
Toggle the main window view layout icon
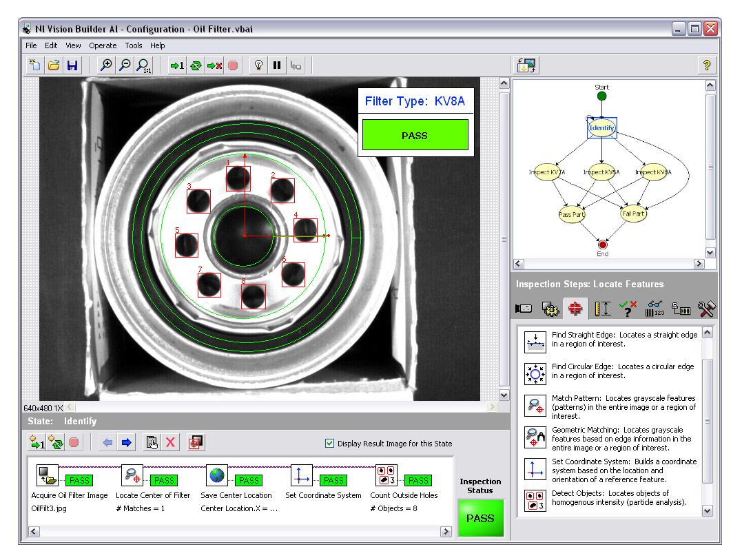pos(526,65)
